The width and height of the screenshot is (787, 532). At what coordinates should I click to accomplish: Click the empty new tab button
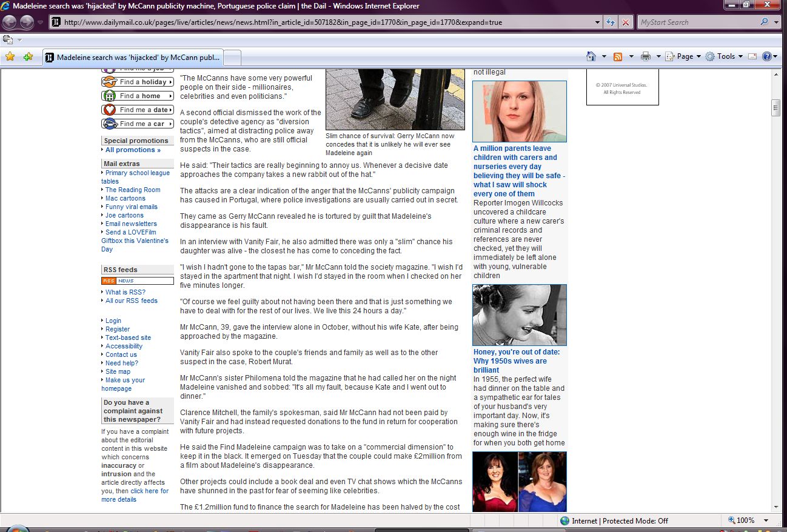(x=233, y=58)
